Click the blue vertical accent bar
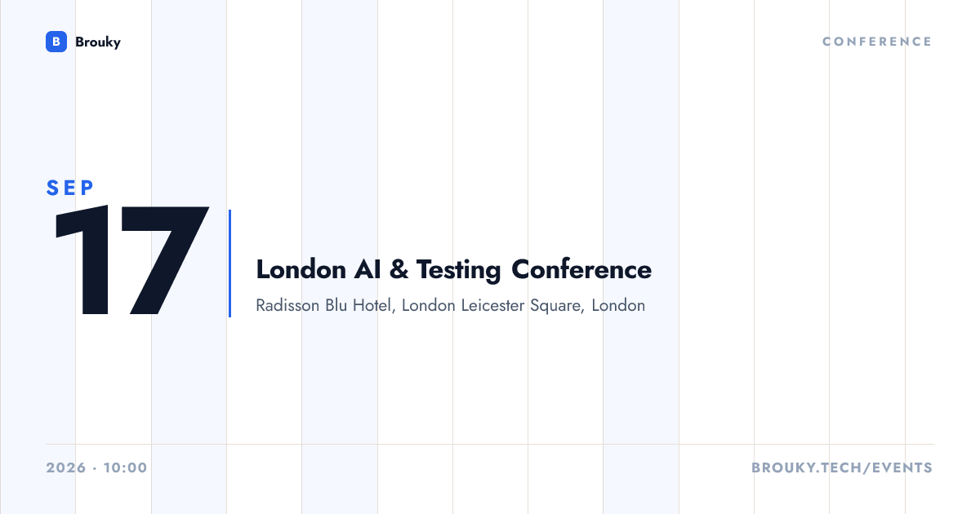The image size is (980, 514). (229, 264)
